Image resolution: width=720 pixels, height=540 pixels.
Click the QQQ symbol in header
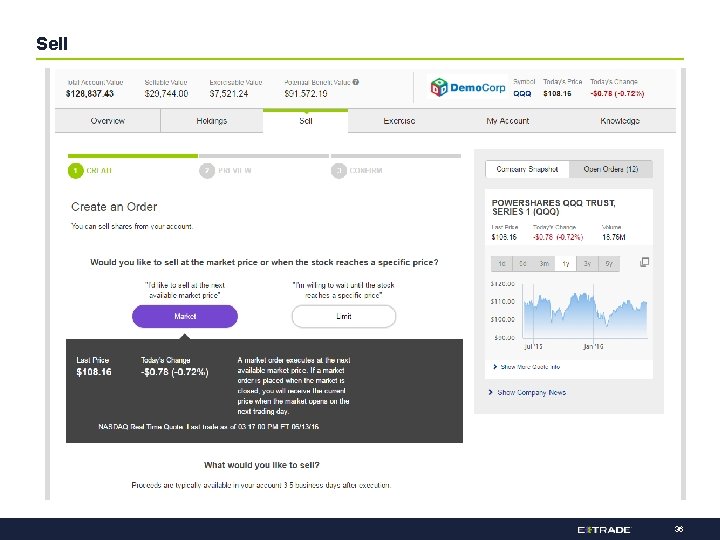[x=522, y=94]
